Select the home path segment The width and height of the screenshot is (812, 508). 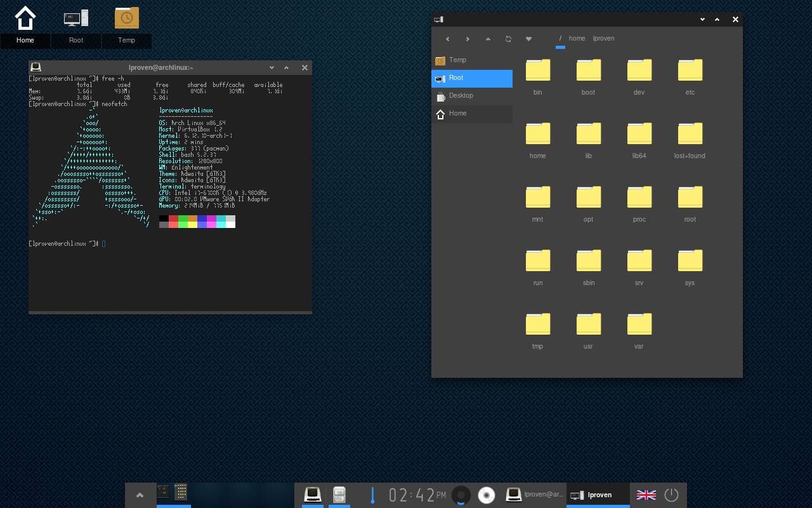pyautogui.click(x=577, y=38)
